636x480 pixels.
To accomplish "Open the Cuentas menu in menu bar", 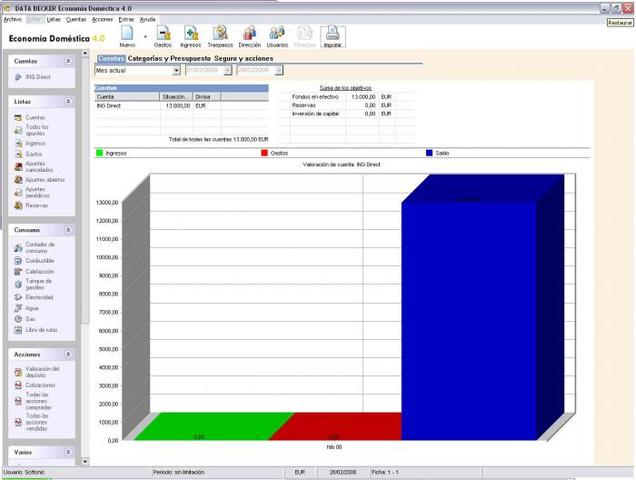I will [x=76, y=19].
